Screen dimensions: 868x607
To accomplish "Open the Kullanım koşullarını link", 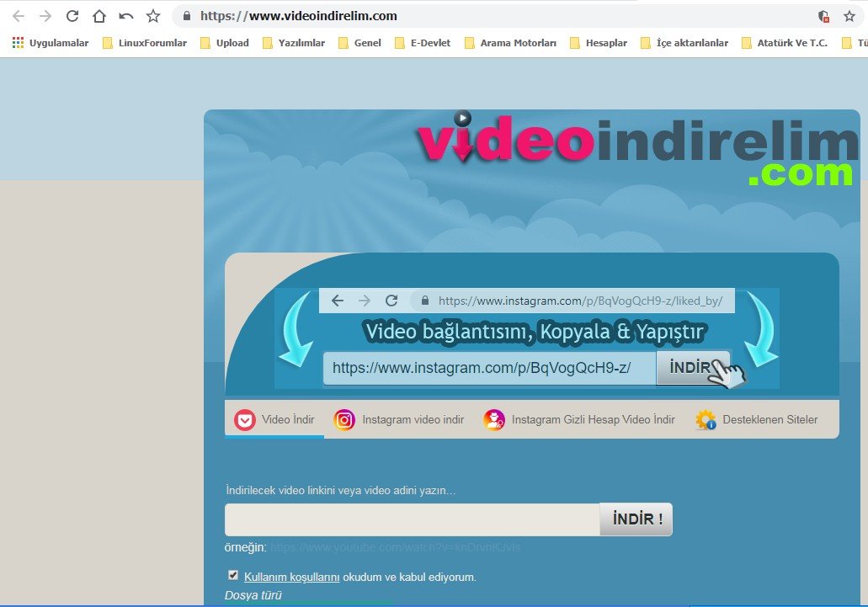I will point(292,578).
